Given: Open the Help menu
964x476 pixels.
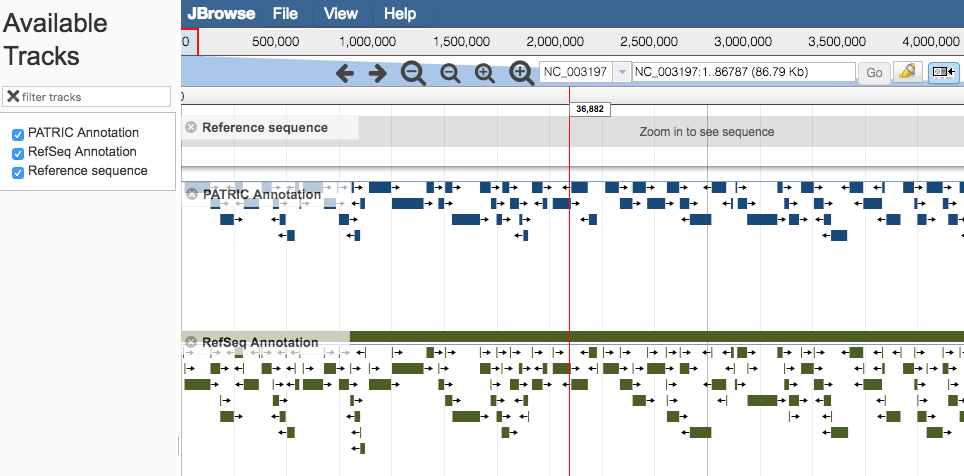Looking at the screenshot, I should tap(400, 14).
